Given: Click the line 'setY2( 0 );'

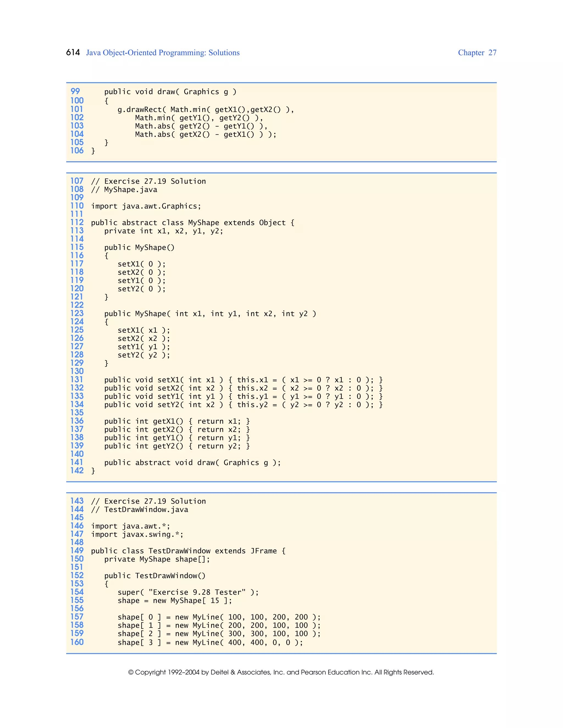Looking at the screenshot, I should (x=141, y=289).
